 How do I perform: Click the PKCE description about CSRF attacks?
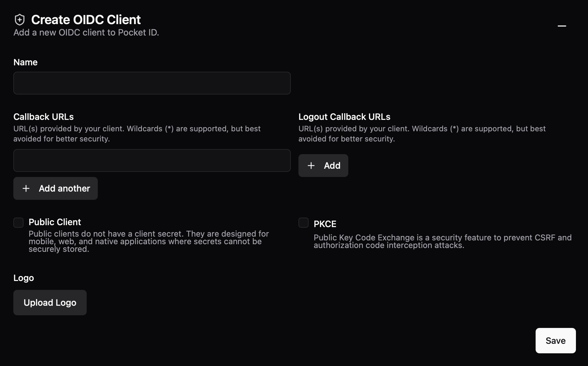point(442,241)
